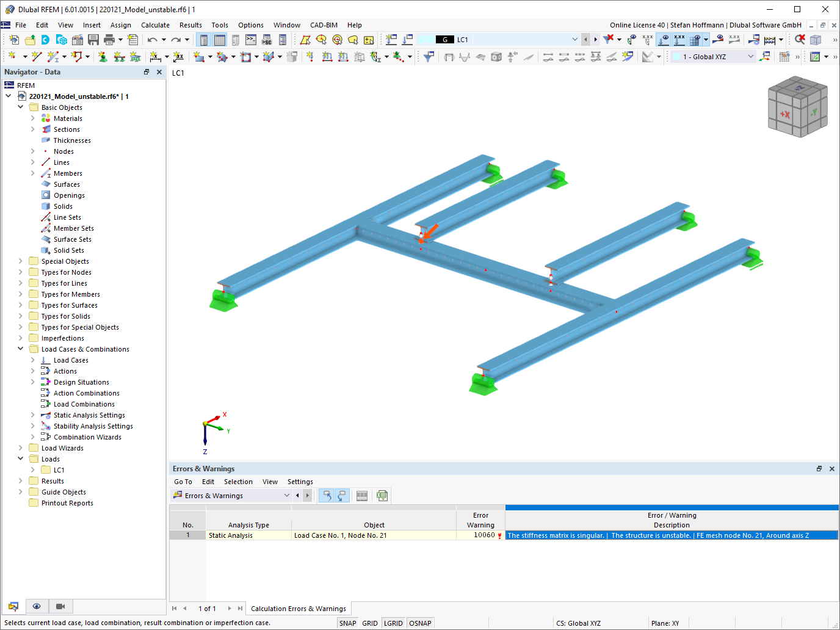Click the Go To button in Errors panel
The height and width of the screenshot is (630, 840).
click(x=183, y=482)
